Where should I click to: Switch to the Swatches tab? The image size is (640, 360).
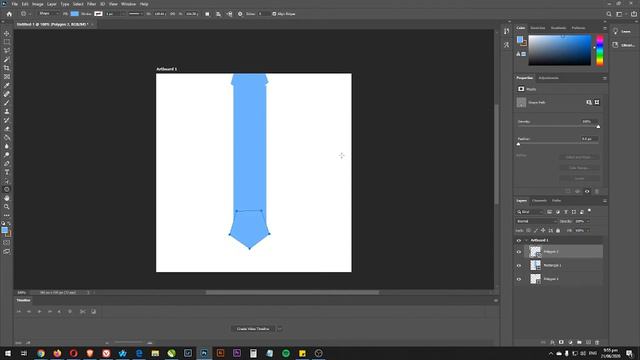coord(538,28)
